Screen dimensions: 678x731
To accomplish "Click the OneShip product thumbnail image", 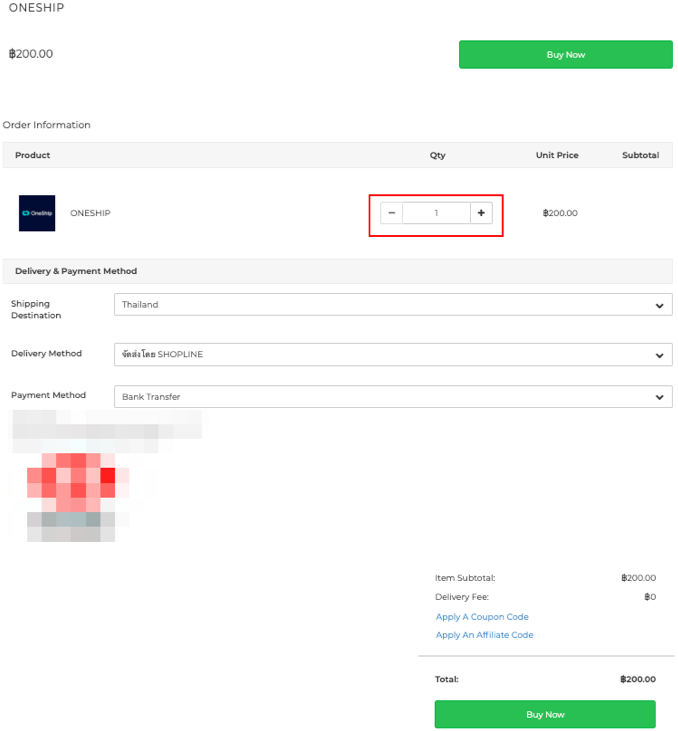I will [37, 213].
